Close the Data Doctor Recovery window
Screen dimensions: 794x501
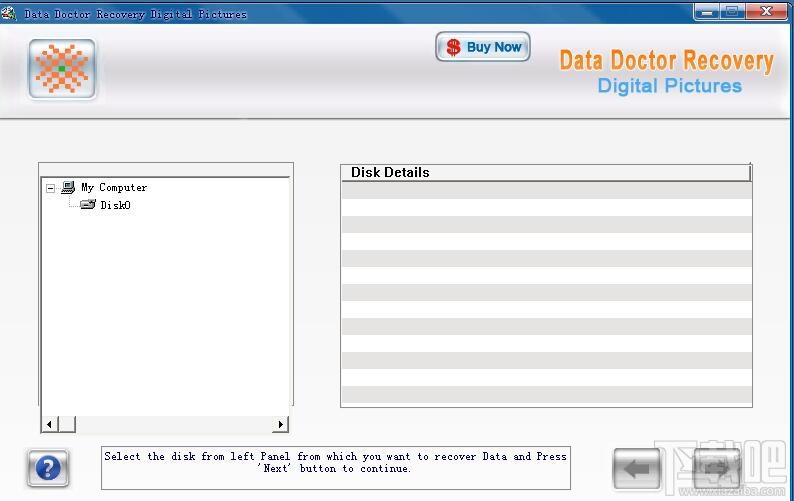[x=766, y=12]
